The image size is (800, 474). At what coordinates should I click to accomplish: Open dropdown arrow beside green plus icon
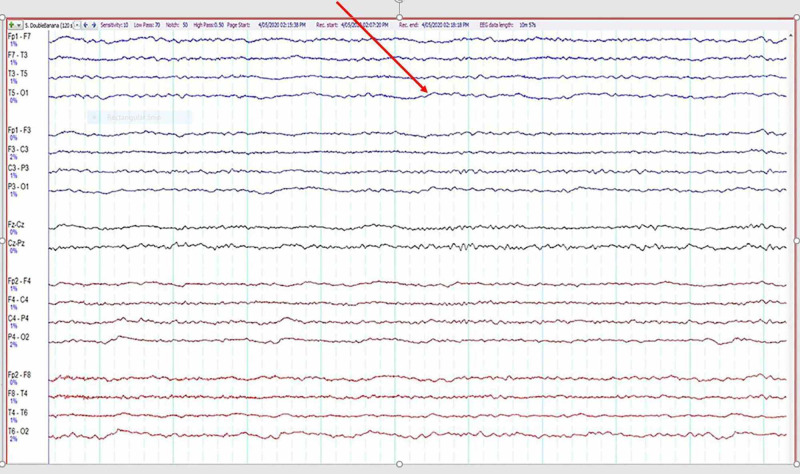(19, 25)
